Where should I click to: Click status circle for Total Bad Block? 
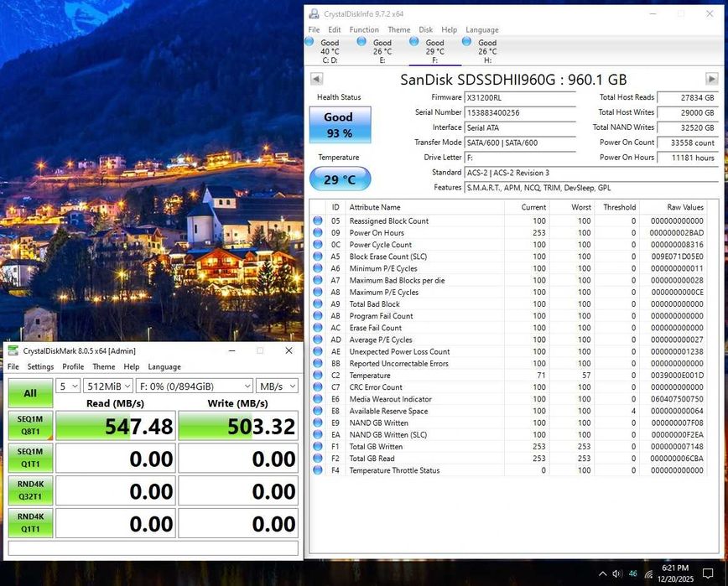click(x=318, y=304)
